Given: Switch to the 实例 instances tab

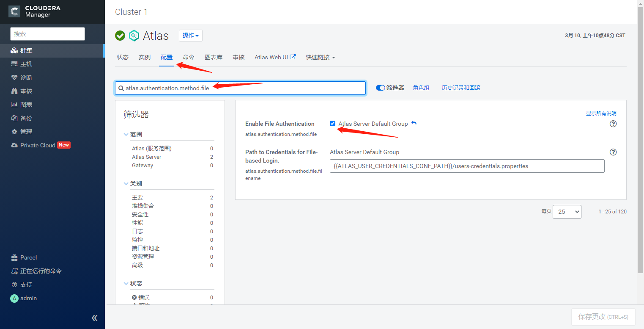Looking at the screenshot, I should click(145, 57).
